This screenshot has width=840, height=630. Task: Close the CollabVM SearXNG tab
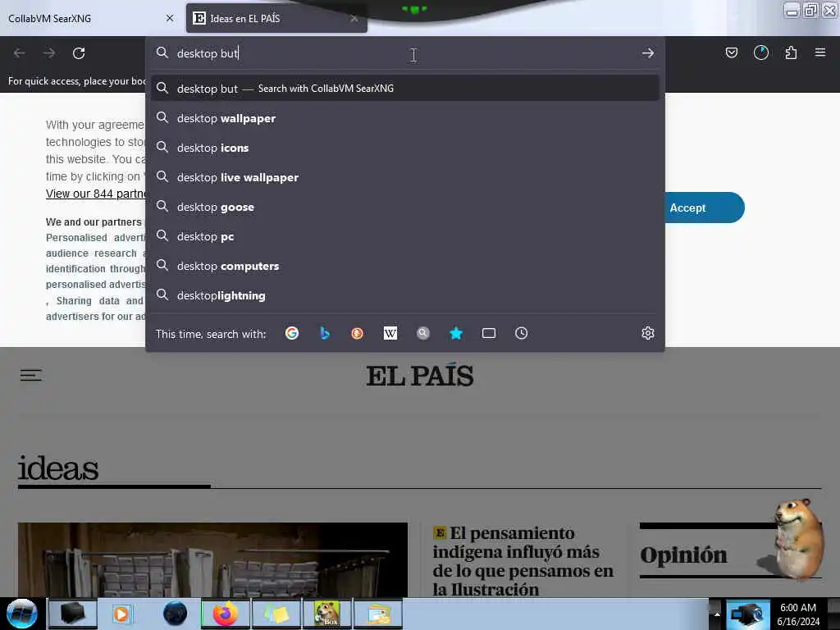[170, 18]
